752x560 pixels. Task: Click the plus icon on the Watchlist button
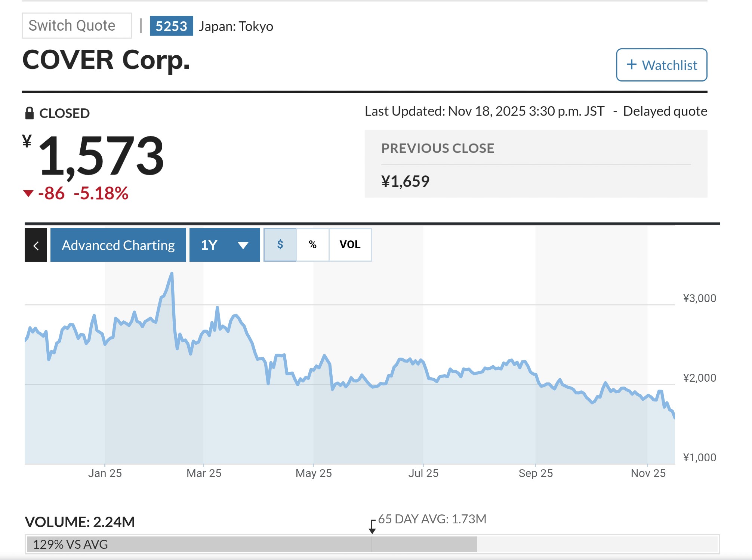tap(631, 65)
